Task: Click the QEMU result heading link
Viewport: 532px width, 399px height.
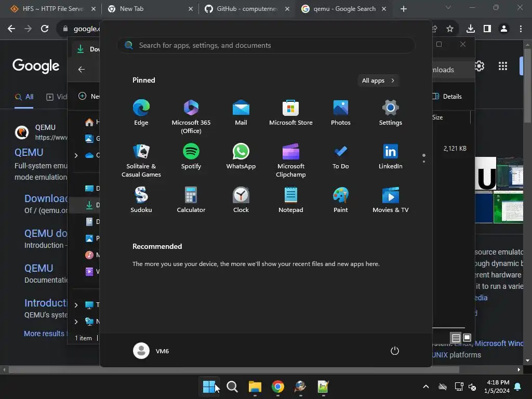Action: [29, 152]
